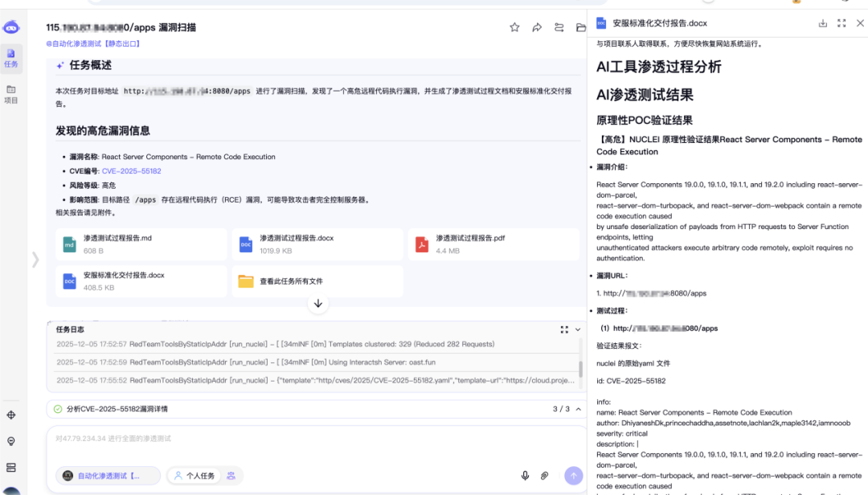Screen dimensions: 868x495
Task: Click the microphone voice input icon
Action: pyautogui.click(x=525, y=476)
